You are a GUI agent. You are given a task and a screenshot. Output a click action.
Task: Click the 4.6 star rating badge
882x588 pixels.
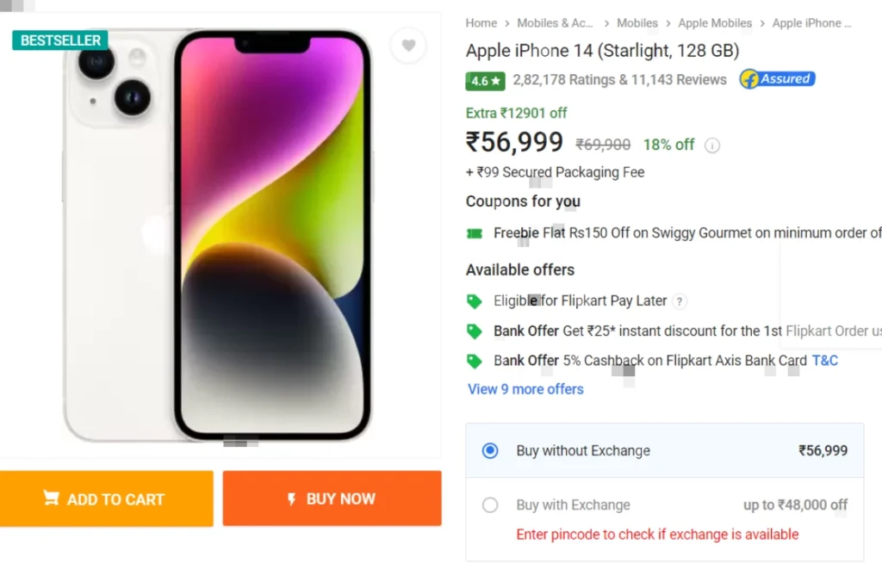[x=485, y=81]
